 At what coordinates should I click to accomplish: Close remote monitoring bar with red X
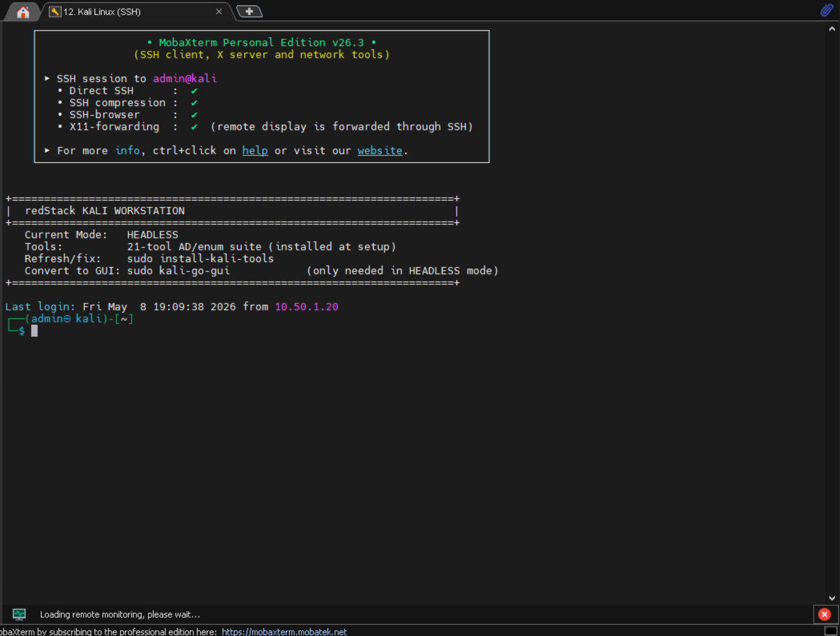point(825,614)
